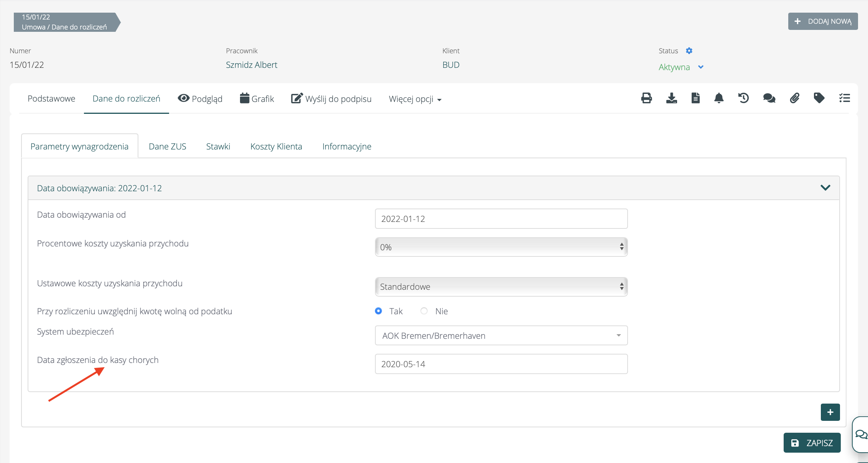Click the ZAPISZ save button
This screenshot has width=868, height=463.
tap(812, 443)
